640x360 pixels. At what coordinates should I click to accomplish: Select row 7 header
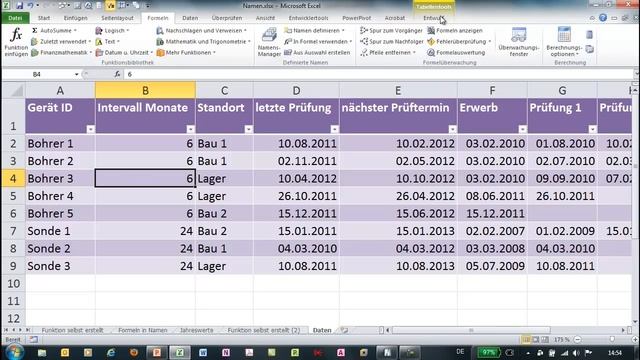click(13, 231)
